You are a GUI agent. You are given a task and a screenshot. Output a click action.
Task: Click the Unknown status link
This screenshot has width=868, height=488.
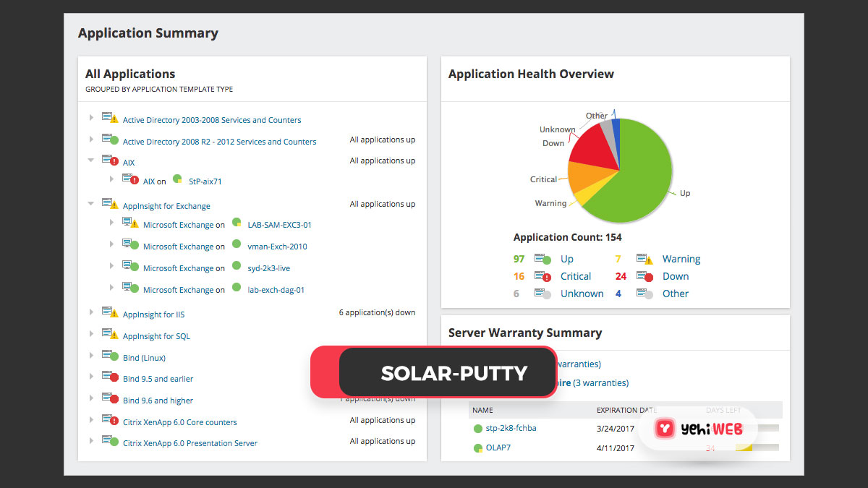click(x=582, y=294)
